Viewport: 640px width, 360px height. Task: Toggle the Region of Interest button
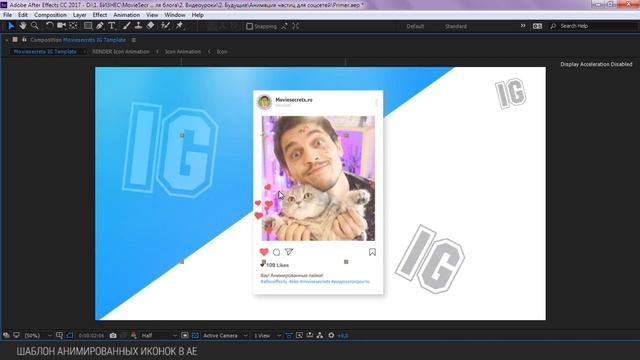(x=185, y=336)
